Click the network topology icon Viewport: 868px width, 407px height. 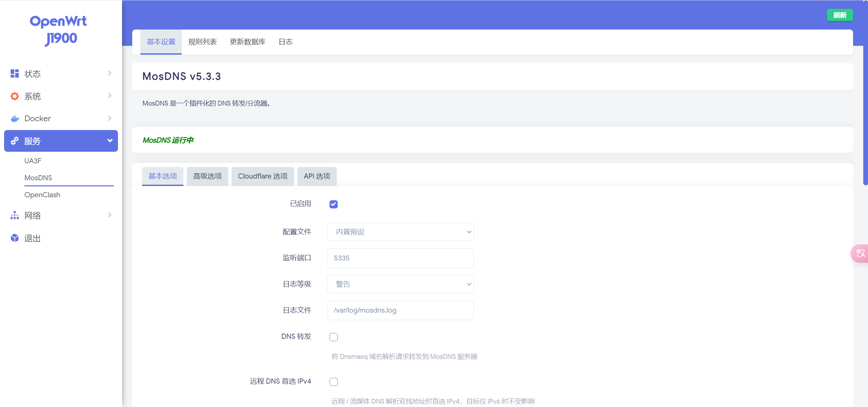pyautogui.click(x=15, y=215)
